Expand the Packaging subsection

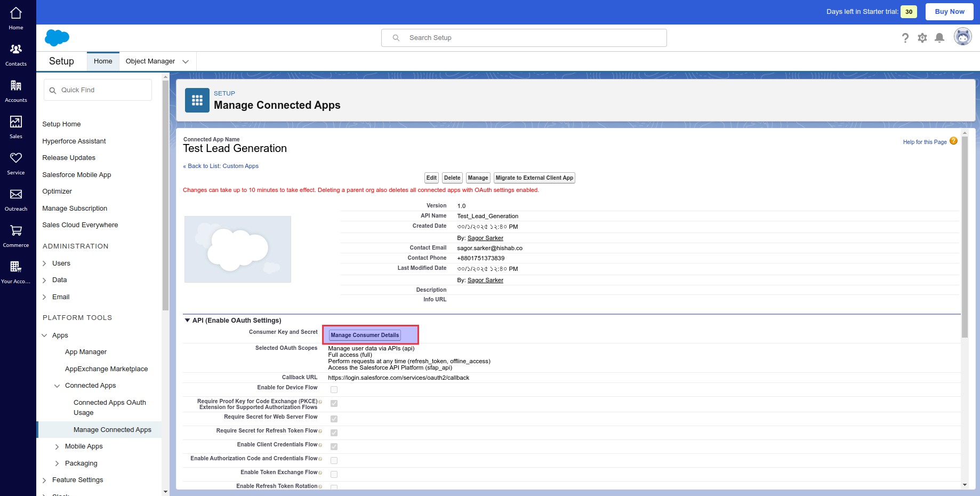pyautogui.click(x=57, y=463)
